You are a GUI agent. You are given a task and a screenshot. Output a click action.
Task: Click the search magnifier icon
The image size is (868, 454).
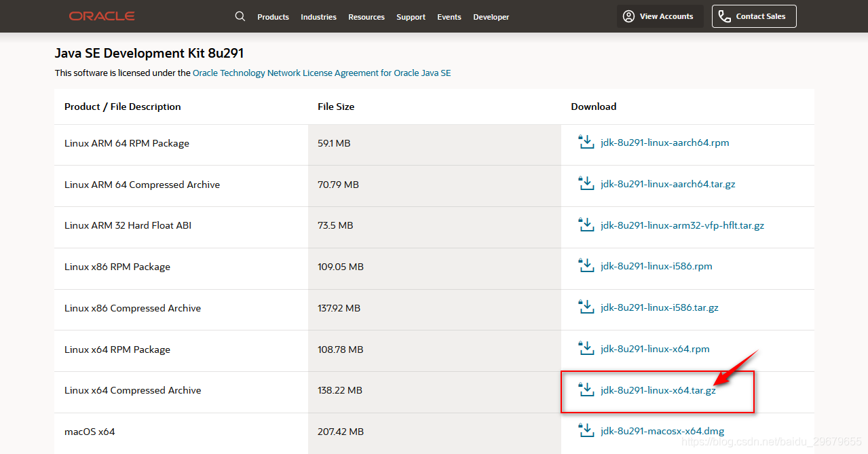coord(240,16)
